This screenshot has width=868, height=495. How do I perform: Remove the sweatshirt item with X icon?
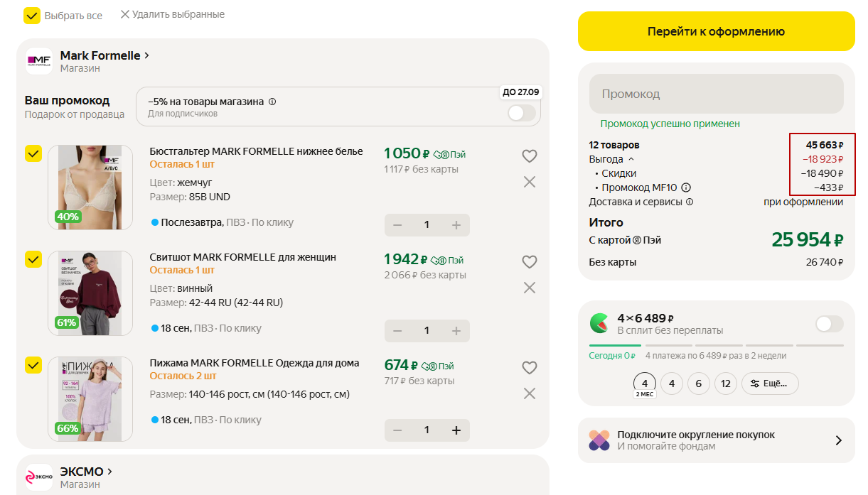529,288
